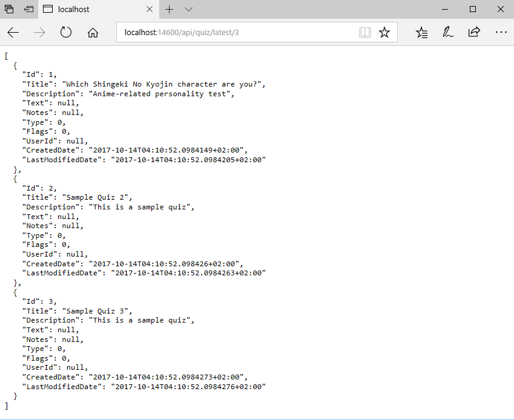The width and height of the screenshot is (514, 420).
Task: Add this page to favorites
Action: tap(384, 33)
